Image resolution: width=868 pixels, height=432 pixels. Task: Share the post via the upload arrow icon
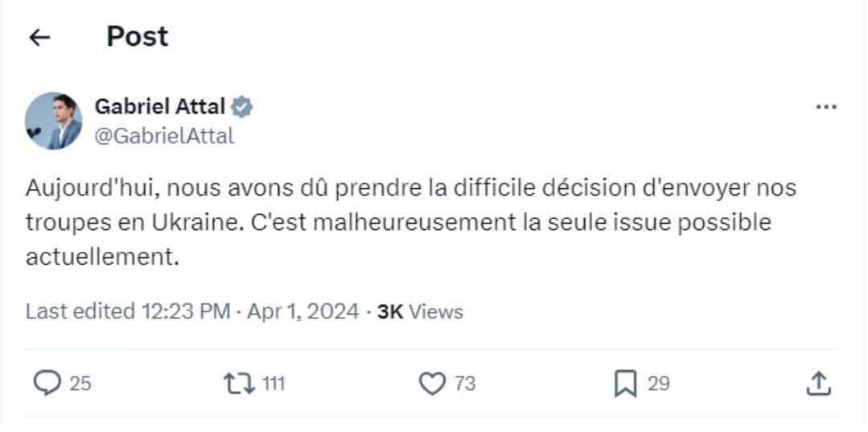[817, 384]
